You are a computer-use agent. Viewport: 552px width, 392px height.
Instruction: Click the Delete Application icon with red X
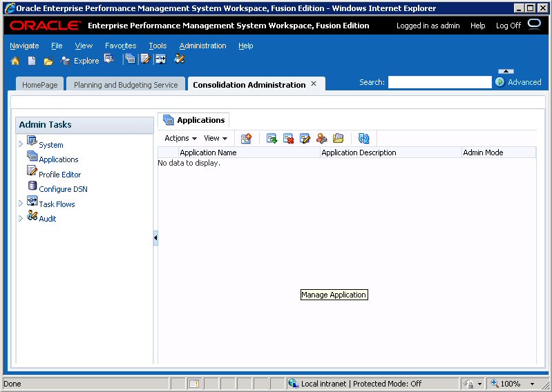click(x=288, y=138)
